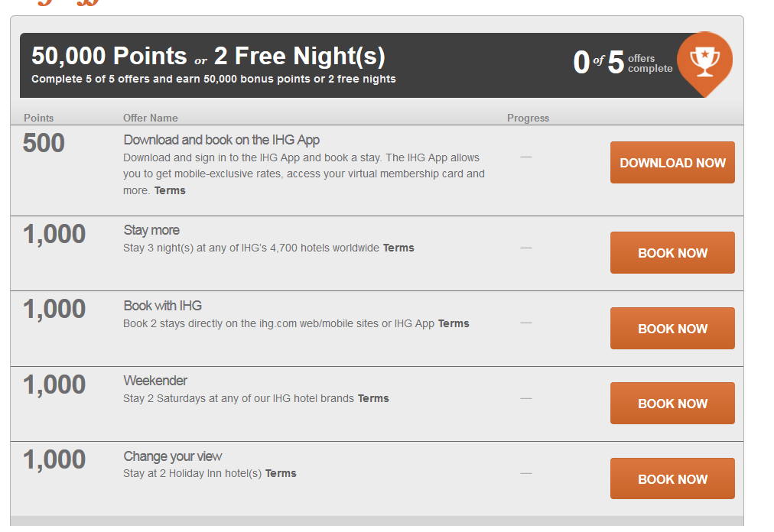Image resolution: width=774 pixels, height=532 pixels.
Task: Open Terms link for Stay more offer
Action: 398,248
